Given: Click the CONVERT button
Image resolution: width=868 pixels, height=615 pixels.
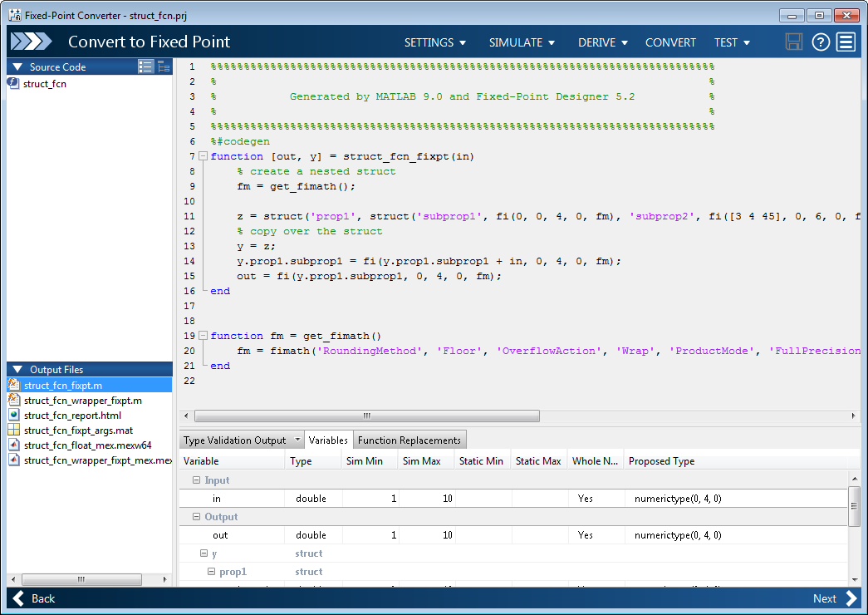Looking at the screenshot, I should tap(670, 42).
